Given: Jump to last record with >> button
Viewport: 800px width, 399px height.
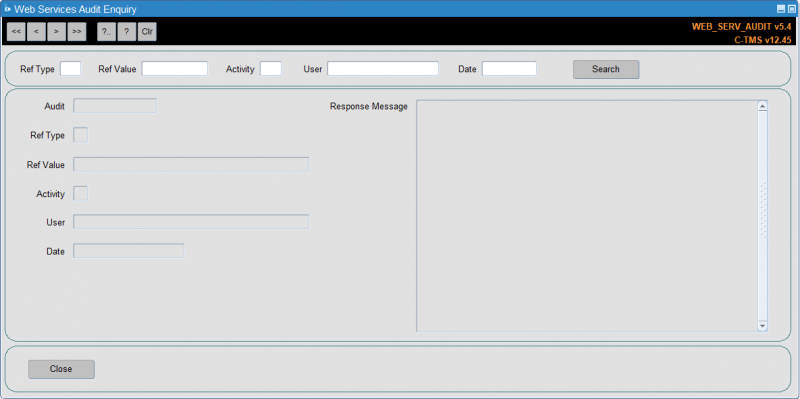Looking at the screenshot, I should (x=77, y=32).
